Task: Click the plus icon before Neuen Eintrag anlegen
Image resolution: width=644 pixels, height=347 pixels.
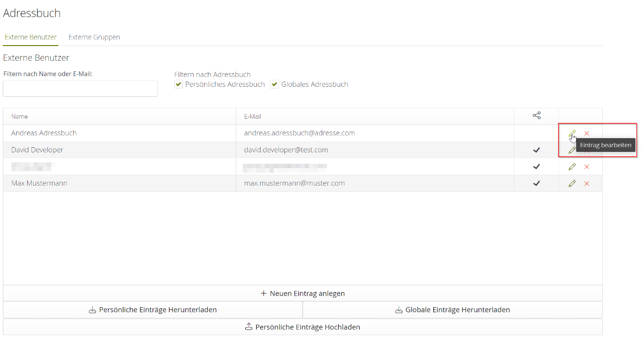Action: click(x=264, y=293)
